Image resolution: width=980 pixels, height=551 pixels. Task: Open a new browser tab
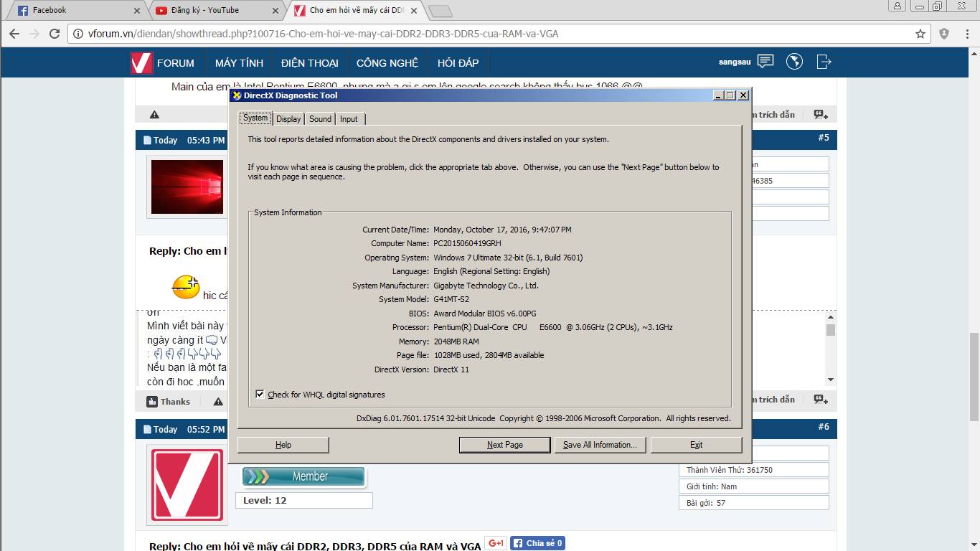(x=439, y=11)
